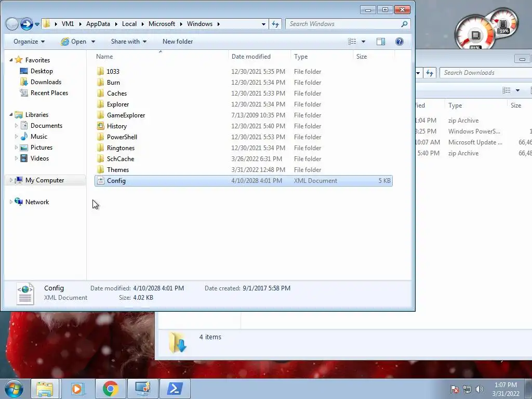Image resolution: width=532 pixels, height=399 pixels.
Task: Select the Burn folder icon
Action: pos(100,82)
